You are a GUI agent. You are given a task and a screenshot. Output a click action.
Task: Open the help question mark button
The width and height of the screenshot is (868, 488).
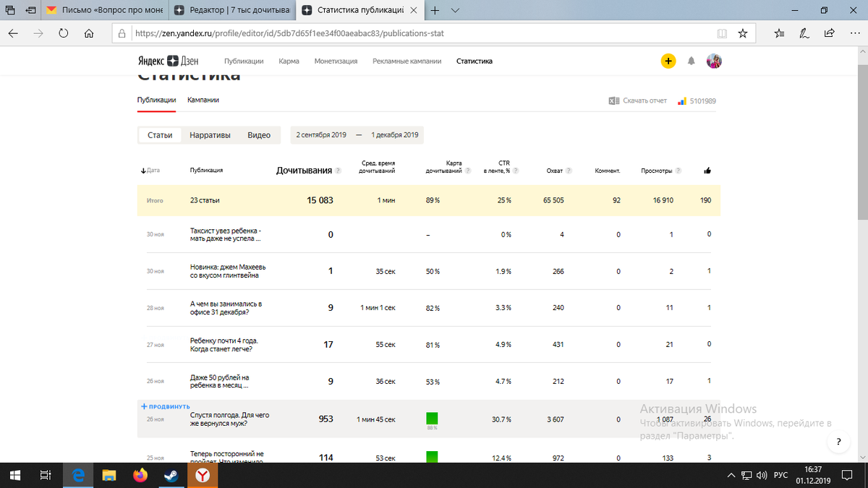tap(838, 442)
